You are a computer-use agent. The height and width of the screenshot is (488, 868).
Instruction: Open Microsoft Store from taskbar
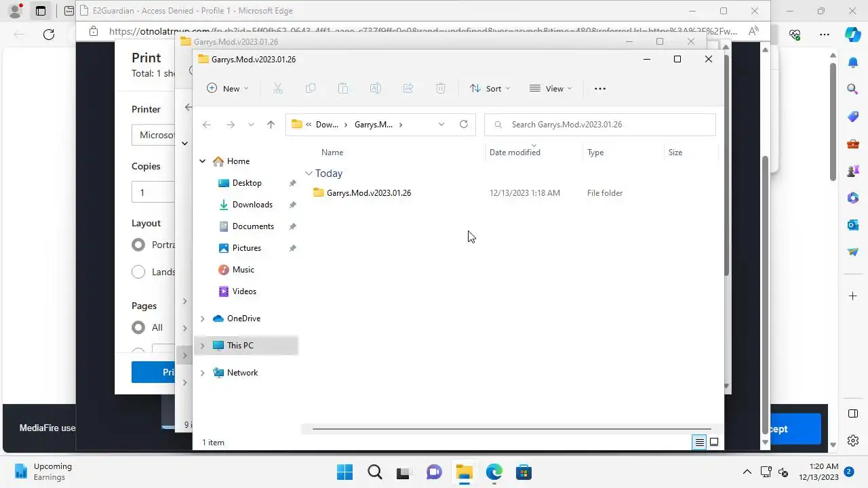point(524,472)
